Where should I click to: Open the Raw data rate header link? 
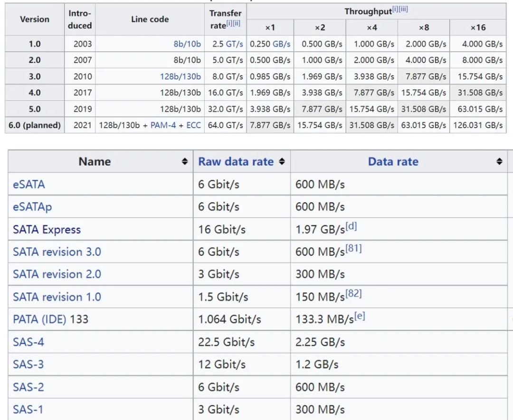pos(236,162)
